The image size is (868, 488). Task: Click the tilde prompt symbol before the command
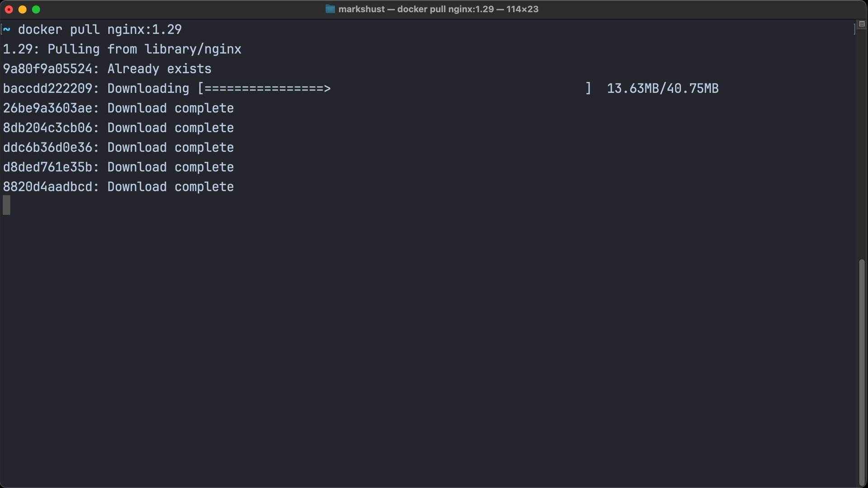[x=6, y=29]
